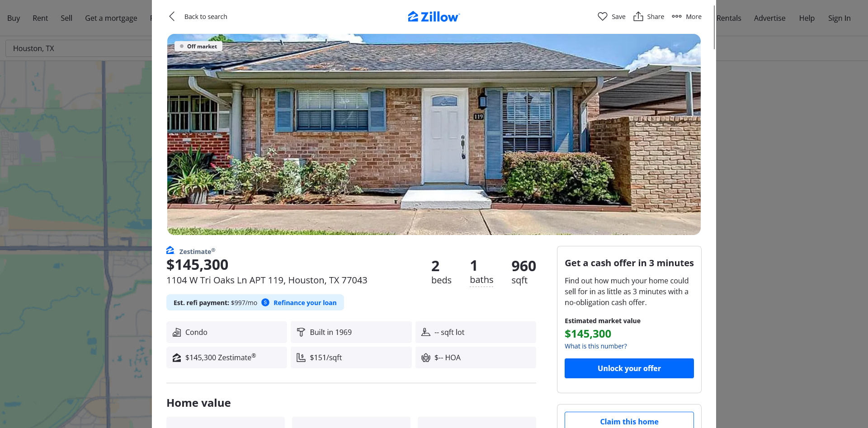Click the Houston, TX search field

point(79,48)
